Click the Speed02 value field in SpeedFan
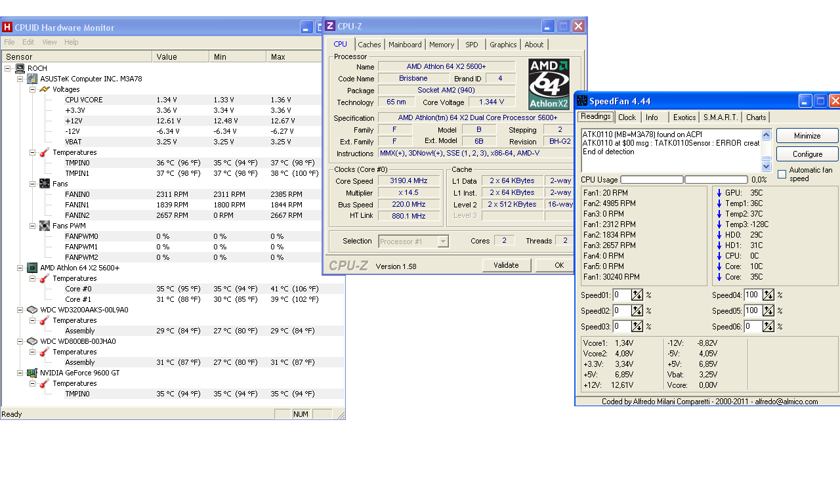Image resolution: width=840 pixels, height=504 pixels. pyautogui.click(x=622, y=311)
